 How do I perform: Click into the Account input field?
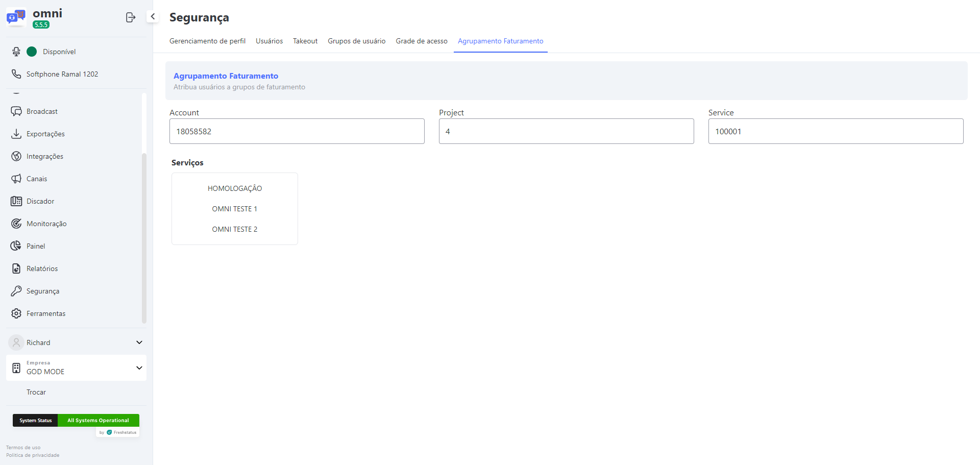click(x=297, y=131)
